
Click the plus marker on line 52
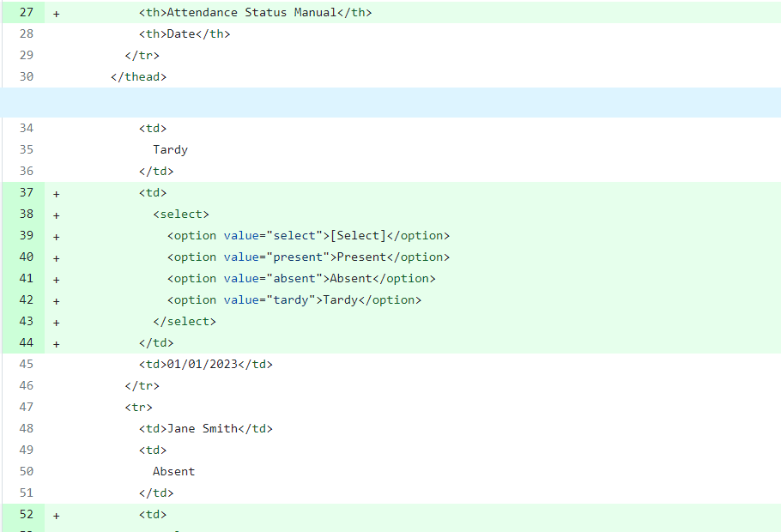click(x=57, y=516)
